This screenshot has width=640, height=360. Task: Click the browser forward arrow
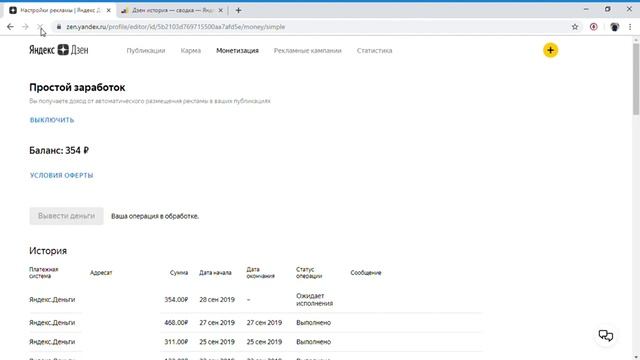tap(25, 27)
